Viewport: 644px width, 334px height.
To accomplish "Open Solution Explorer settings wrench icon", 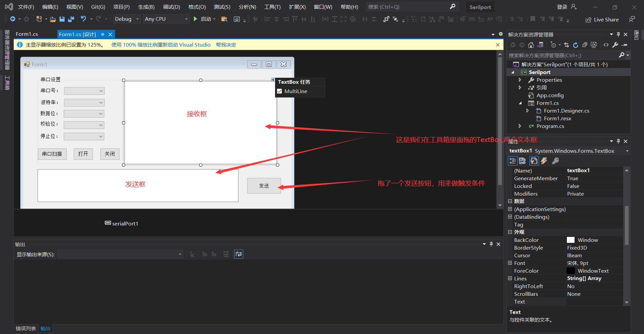I will click(x=615, y=45).
